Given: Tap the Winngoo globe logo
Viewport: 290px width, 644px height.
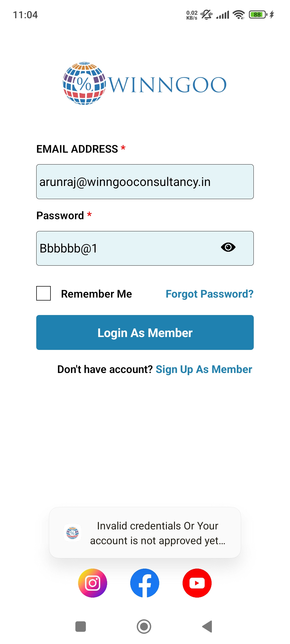Looking at the screenshot, I should 84,83.
